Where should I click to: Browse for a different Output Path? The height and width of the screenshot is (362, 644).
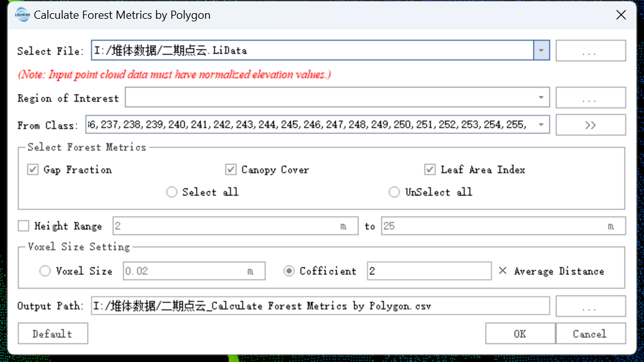coord(590,306)
